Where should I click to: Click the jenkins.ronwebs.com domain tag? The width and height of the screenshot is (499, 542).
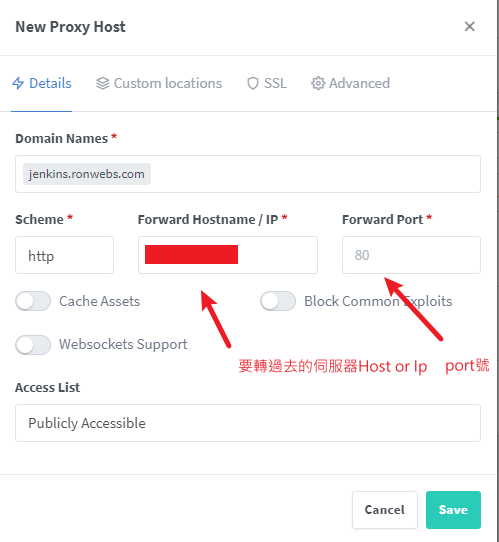[87, 174]
